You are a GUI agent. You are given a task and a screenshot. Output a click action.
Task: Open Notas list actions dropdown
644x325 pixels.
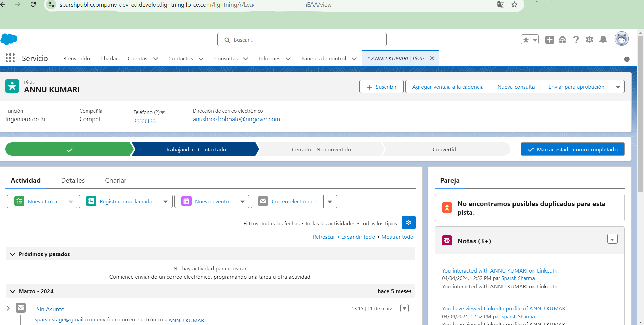tap(612, 239)
